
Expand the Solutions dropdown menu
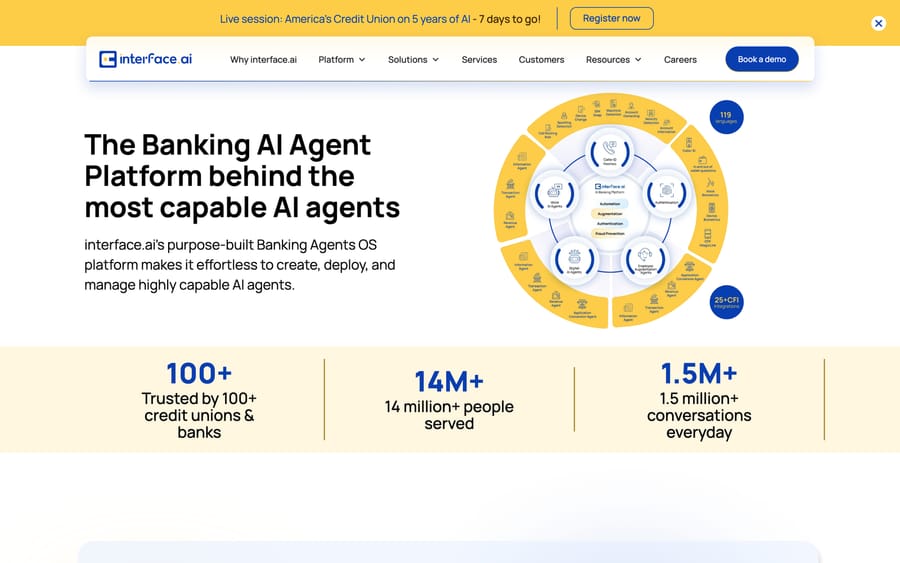[413, 60]
